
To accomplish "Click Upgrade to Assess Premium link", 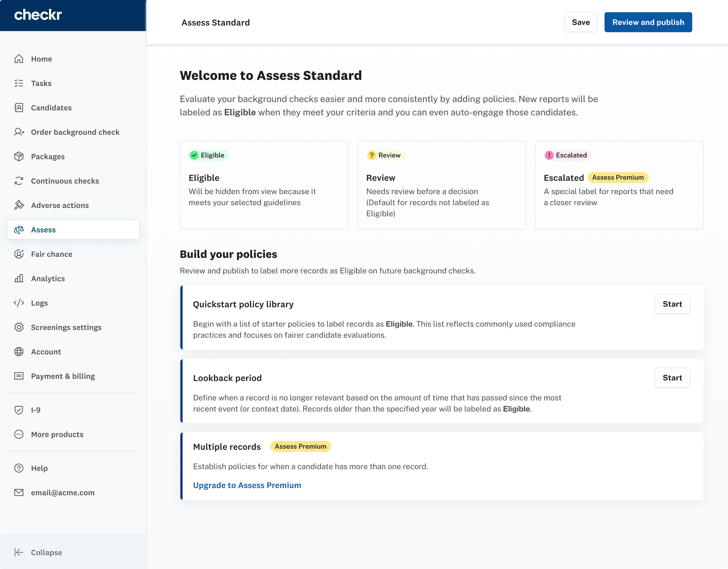I will point(247,485).
